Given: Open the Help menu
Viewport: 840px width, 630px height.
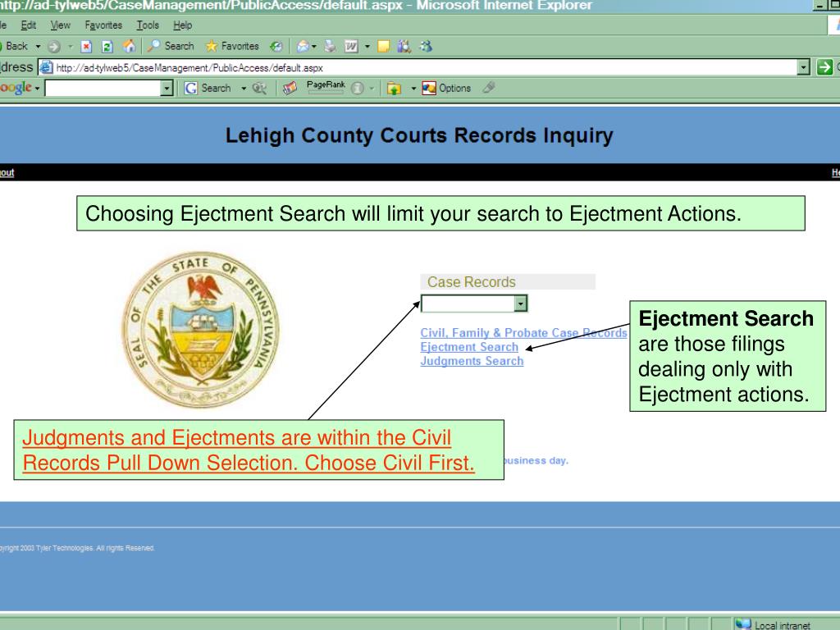Looking at the screenshot, I should [x=183, y=25].
